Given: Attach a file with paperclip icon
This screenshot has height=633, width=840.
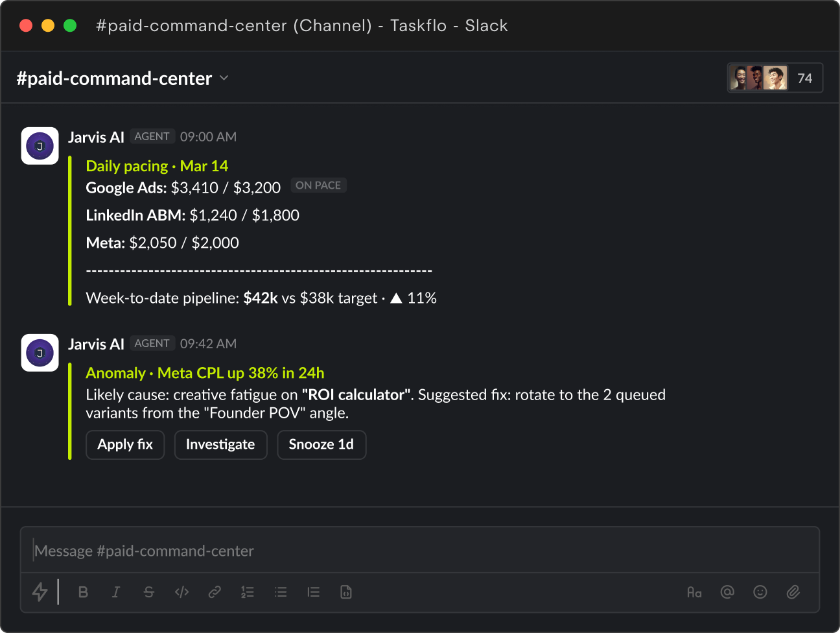Looking at the screenshot, I should 793,591.
